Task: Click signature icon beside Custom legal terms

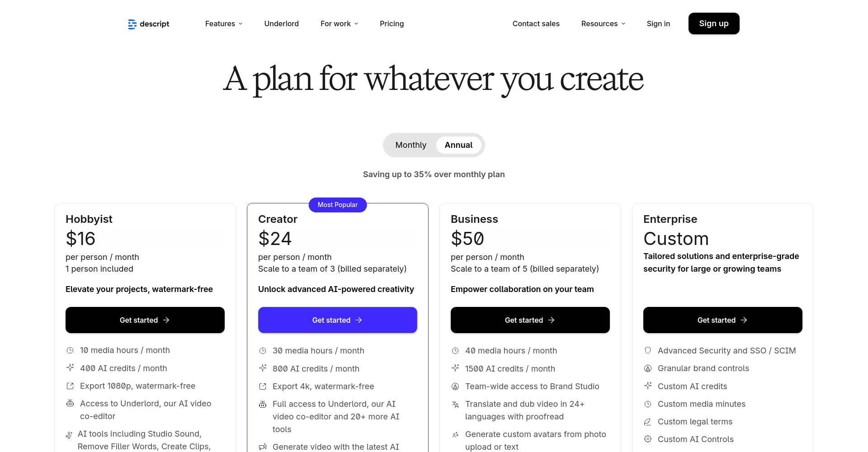Action: tap(648, 422)
